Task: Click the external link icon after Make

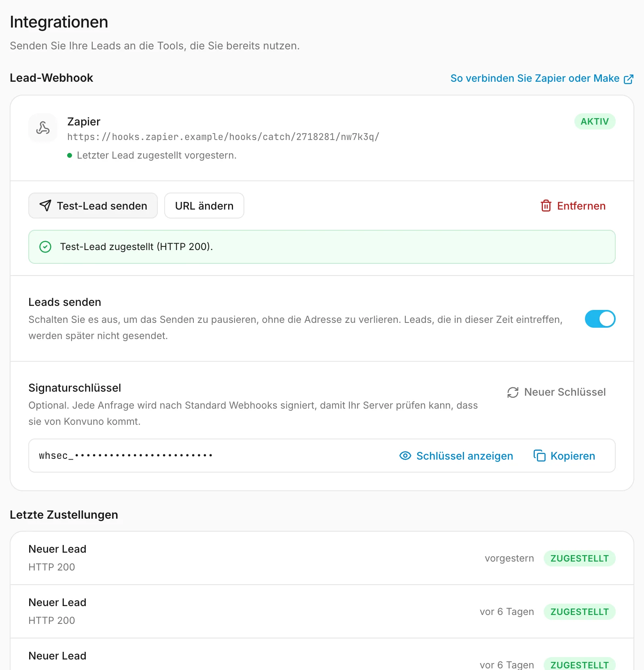Action: coord(629,79)
